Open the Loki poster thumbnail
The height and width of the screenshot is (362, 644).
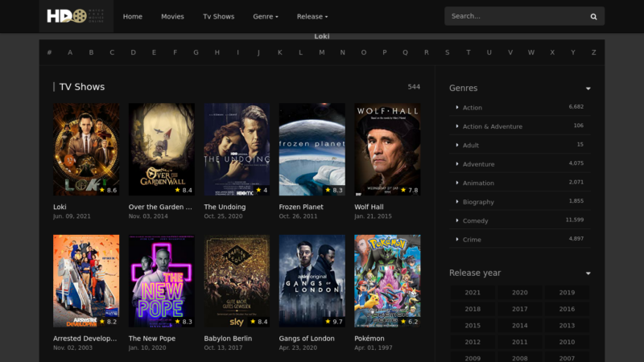[86, 149]
